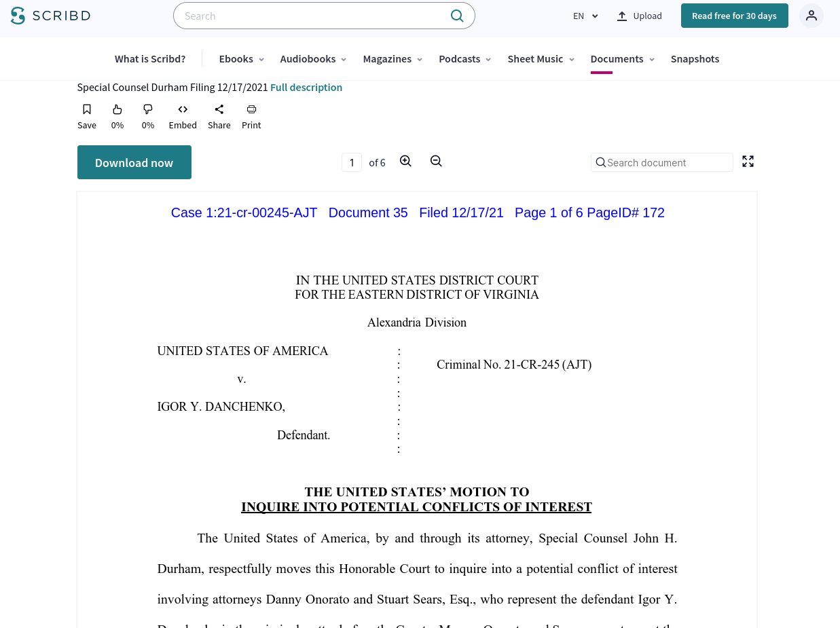Click the search magnifier icon in top bar
Screen dimensions: 840x628
pos(457,16)
